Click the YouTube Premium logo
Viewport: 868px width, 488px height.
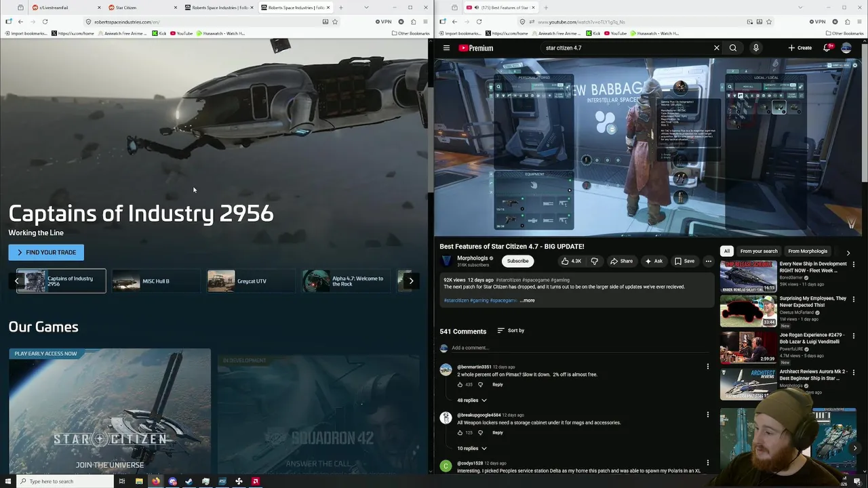(x=476, y=48)
